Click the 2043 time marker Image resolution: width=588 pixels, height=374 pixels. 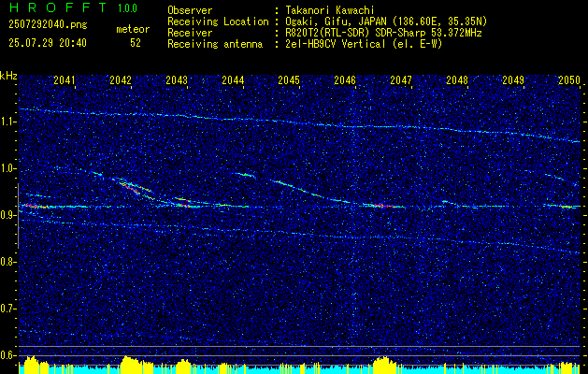177,80
